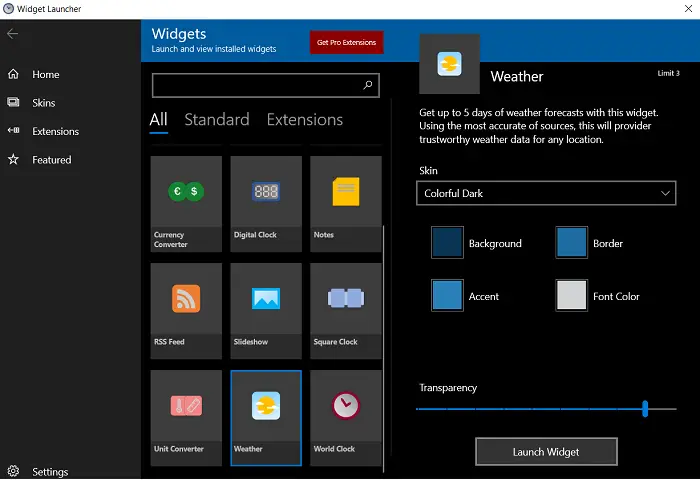Select the Notes widget tile

tap(346, 204)
